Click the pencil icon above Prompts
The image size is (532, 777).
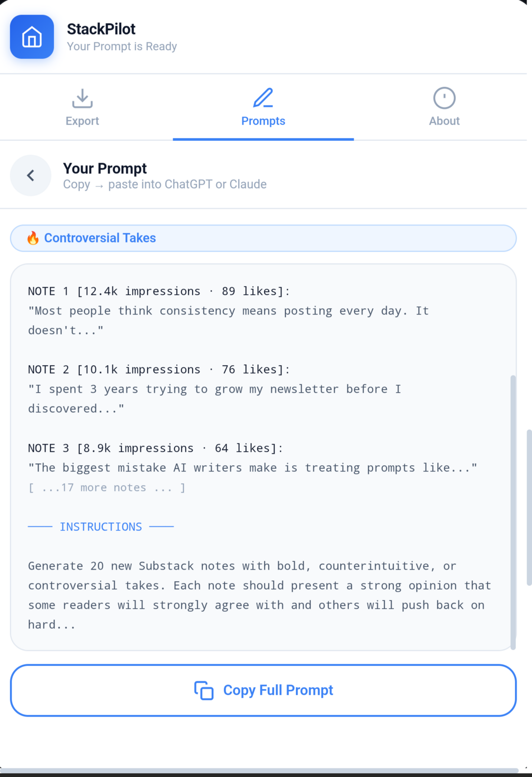click(x=263, y=98)
